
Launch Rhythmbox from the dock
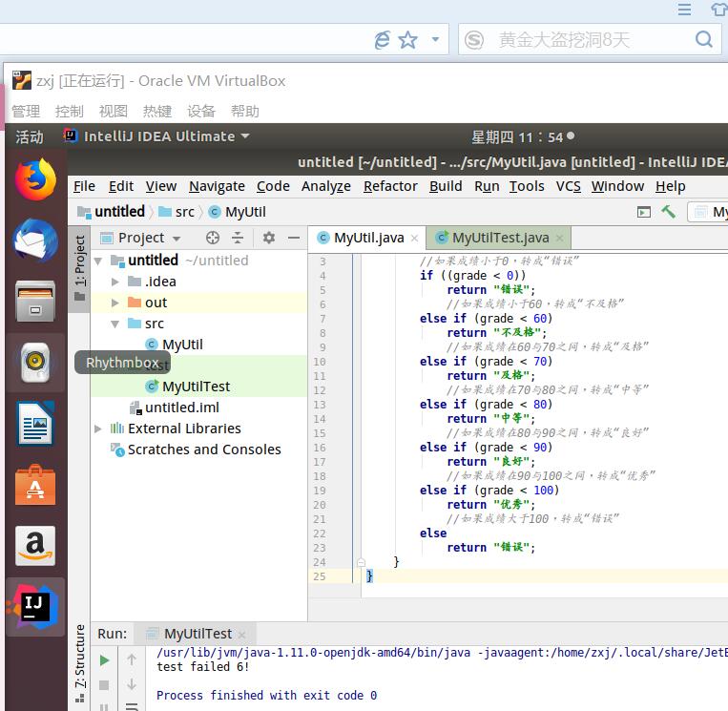point(35,363)
